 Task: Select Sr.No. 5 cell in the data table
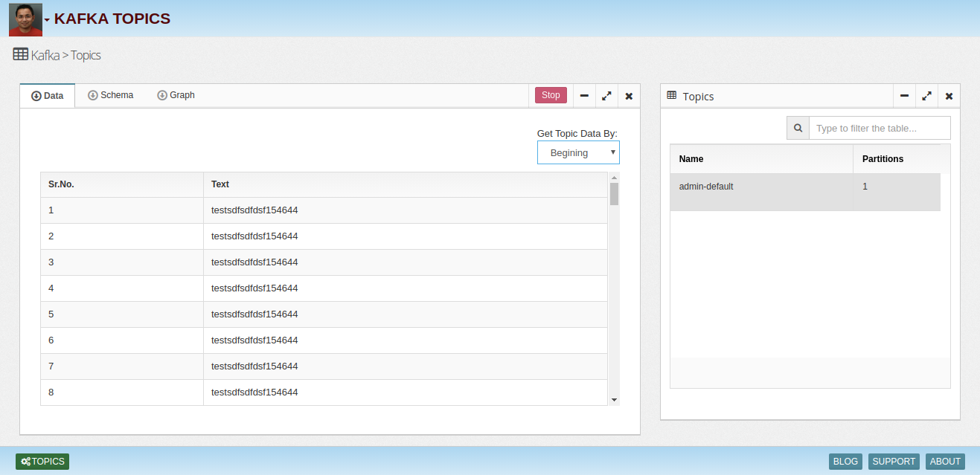[122, 314]
